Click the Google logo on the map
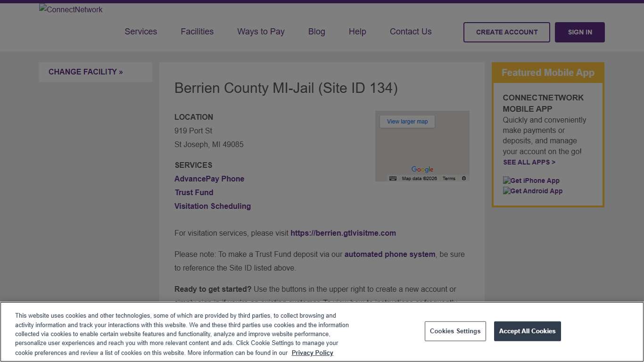This screenshot has width=644, height=362. (x=422, y=169)
